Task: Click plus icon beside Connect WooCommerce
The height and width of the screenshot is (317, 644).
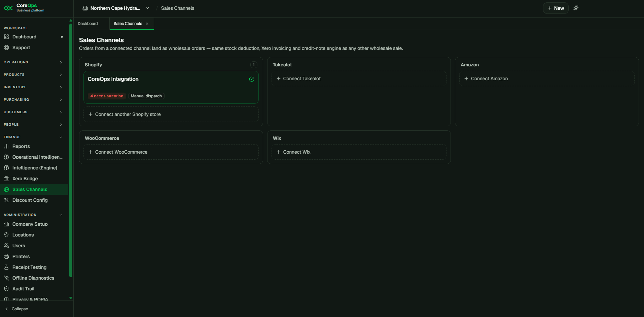Action: point(91,152)
